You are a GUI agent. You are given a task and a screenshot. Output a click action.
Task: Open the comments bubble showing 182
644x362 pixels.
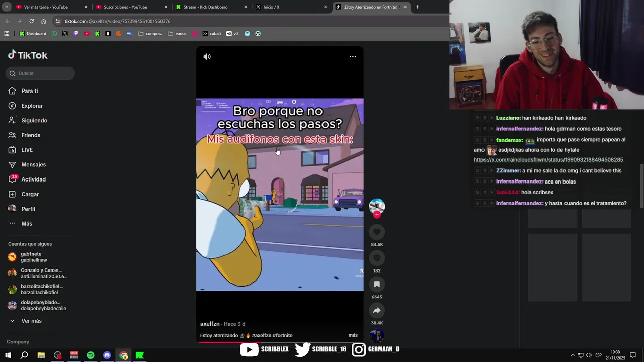coord(377,258)
